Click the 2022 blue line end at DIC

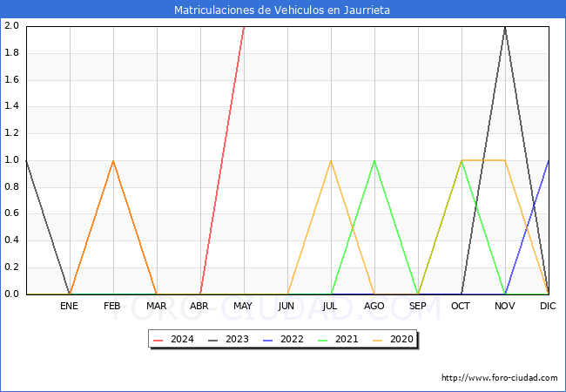click(549, 160)
